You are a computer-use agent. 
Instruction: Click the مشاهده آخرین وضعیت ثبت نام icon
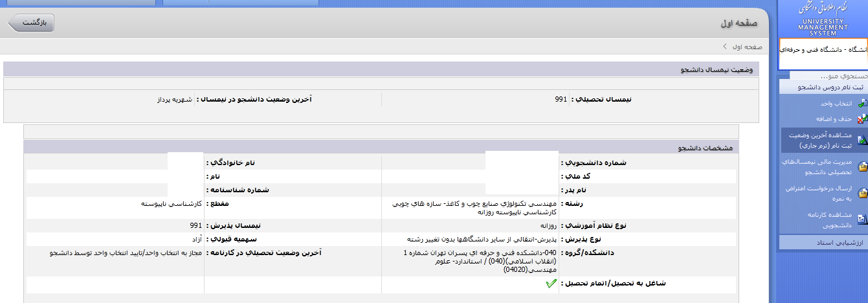click(862, 140)
